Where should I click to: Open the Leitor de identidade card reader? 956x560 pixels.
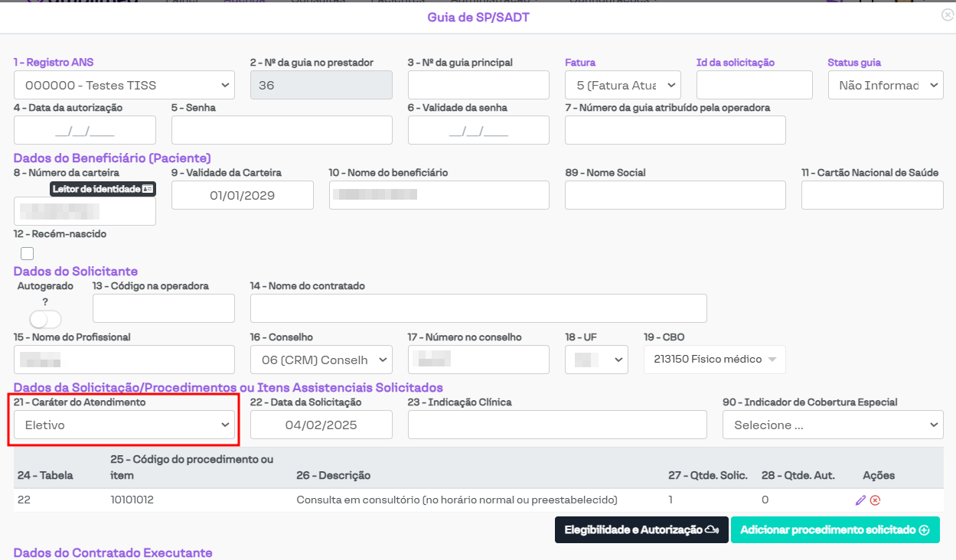tap(103, 188)
